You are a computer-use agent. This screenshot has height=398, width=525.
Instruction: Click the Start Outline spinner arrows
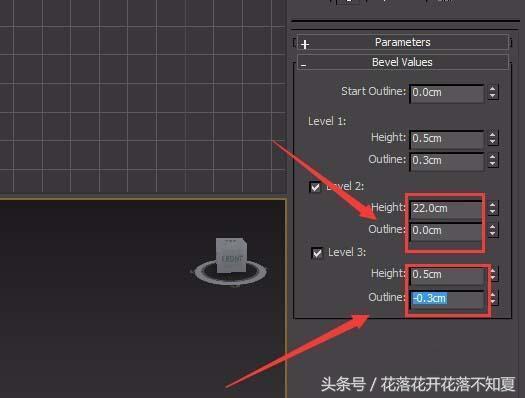click(x=493, y=92)
